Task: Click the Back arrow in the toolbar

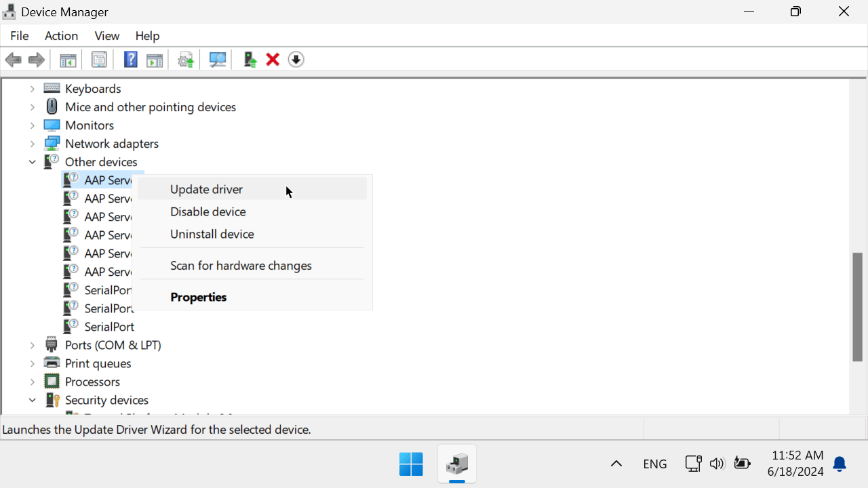Action: click(13, 60)
